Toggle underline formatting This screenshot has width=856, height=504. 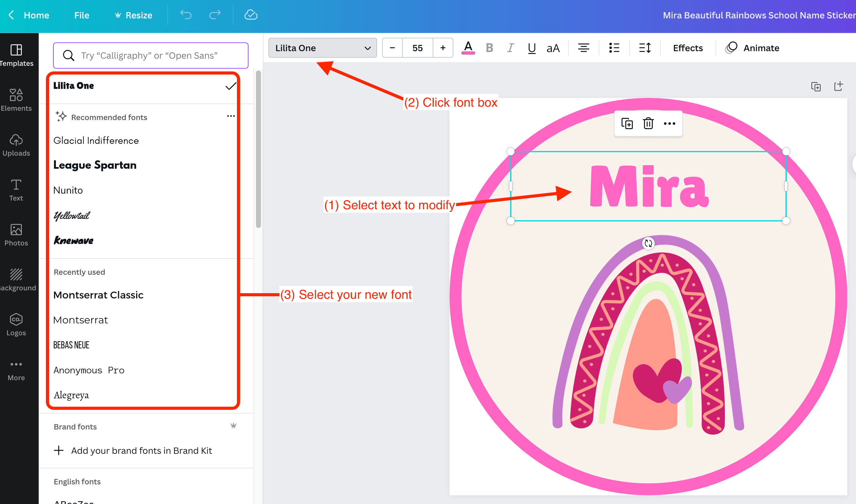click(x=531, y=48)
